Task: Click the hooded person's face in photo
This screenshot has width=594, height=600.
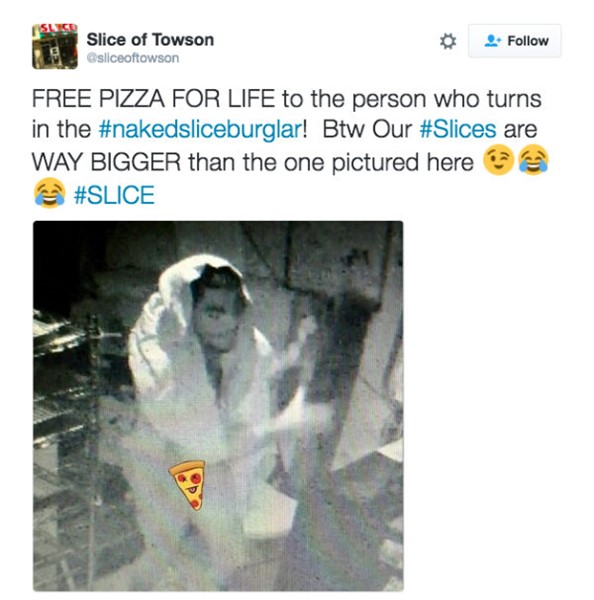Action: tap(217, 316)
